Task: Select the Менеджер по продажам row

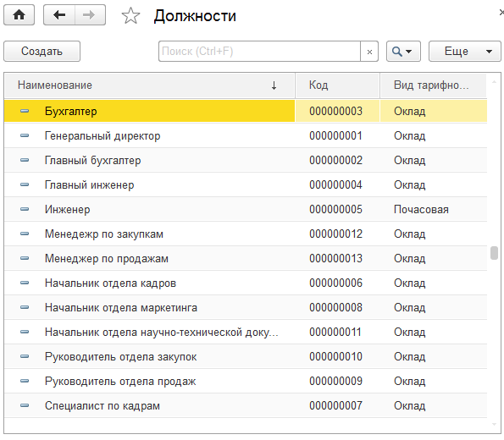Action: 246,259
